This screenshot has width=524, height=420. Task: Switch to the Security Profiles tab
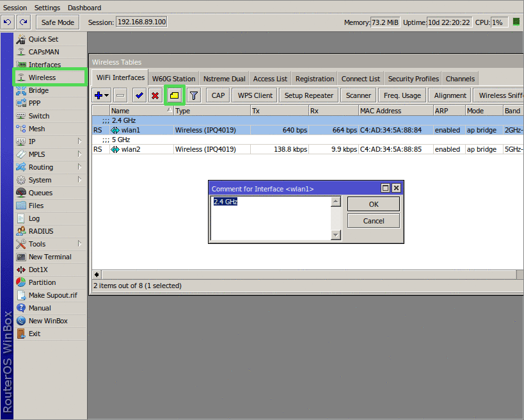413,79
